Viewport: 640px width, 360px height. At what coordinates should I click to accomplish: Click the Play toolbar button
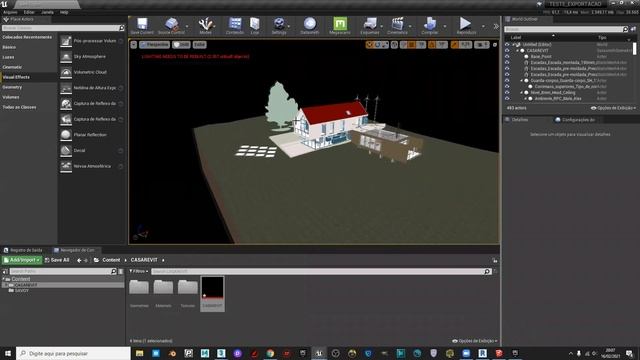pyautogui.click(x=466, y=25)
